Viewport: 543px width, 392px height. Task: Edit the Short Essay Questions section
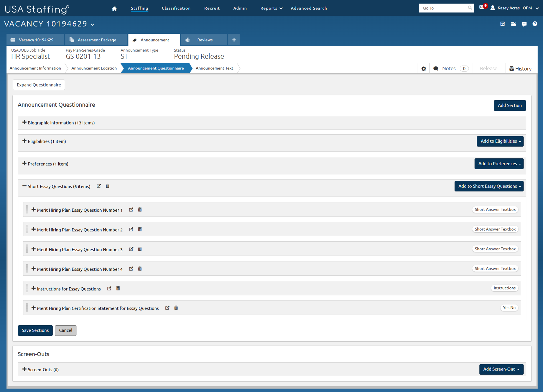coord(99,186)
